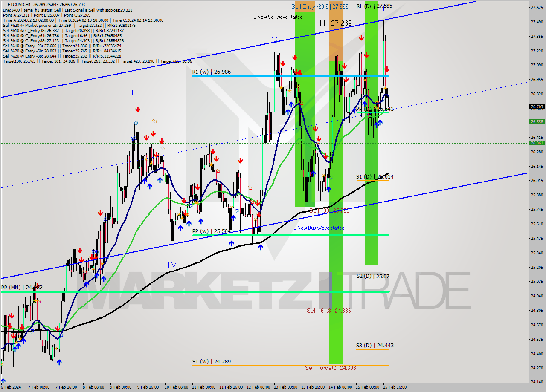Click '15 Feb 00:00' on the time axis
The width and height of the screenshot is (546, 392).
click(x=367, y=387)
